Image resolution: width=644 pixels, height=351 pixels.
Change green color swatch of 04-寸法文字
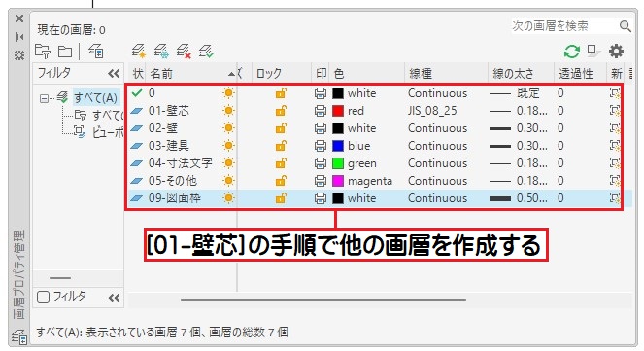point(338,163)
